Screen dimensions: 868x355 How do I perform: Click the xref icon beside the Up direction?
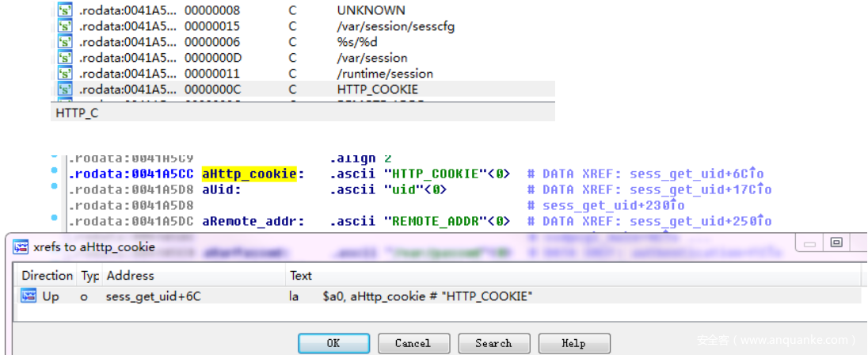pyautogui.click(x=29, y=296)
